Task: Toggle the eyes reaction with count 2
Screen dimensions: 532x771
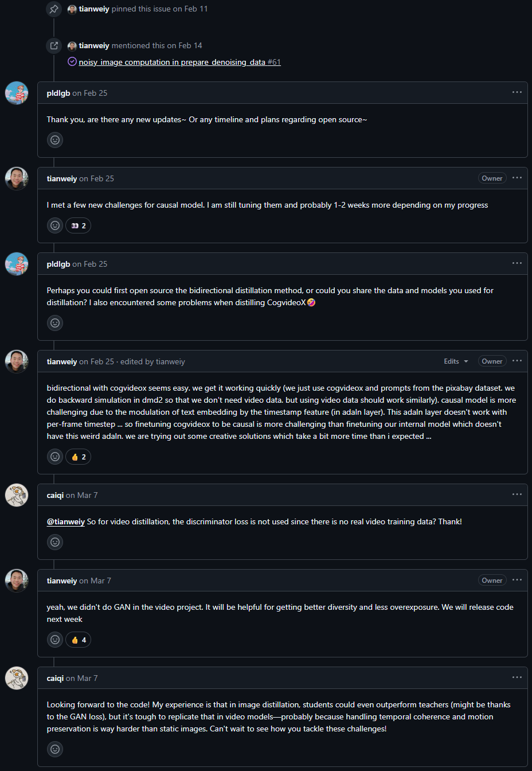Action: [79, 225]
